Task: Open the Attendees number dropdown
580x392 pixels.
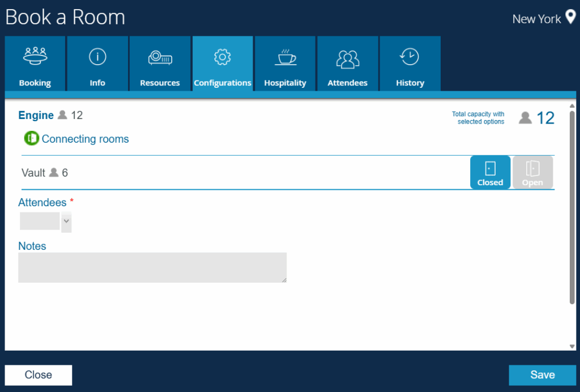Action: [x=66, y=221]
